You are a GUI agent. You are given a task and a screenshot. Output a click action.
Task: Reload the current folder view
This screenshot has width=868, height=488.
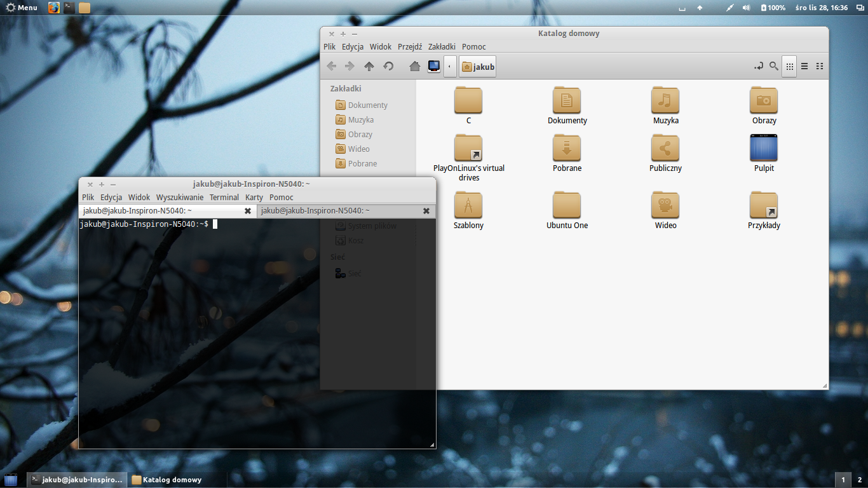(x=388, y=66)
